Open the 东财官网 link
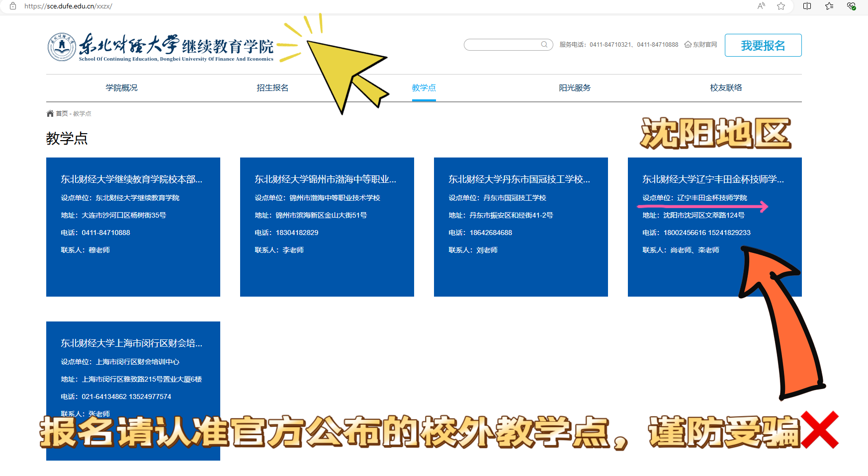The width and height of the screenshot is (868, 476). click(705, 45)
